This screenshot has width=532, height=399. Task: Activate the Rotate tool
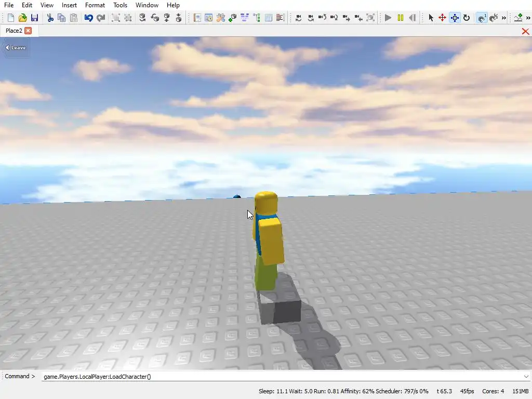(467, 18)
